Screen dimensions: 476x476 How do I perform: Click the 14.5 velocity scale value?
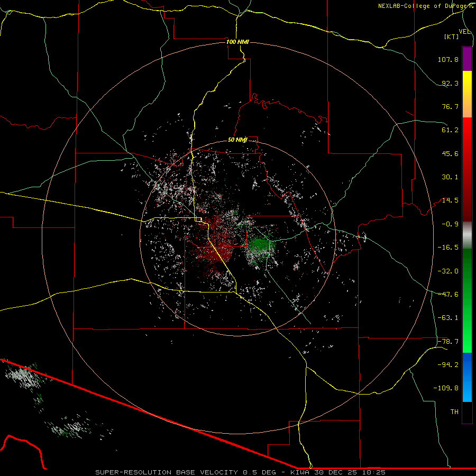[450, 200]
